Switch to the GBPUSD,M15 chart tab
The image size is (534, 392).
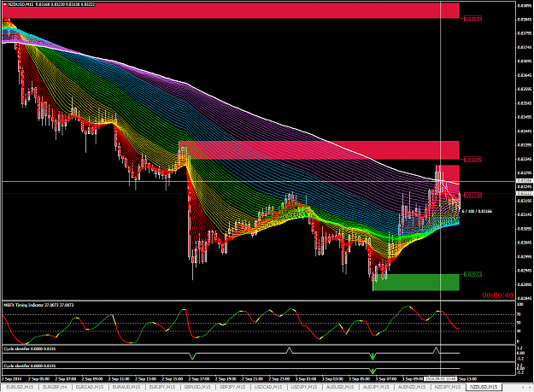(x=197, y=387)
